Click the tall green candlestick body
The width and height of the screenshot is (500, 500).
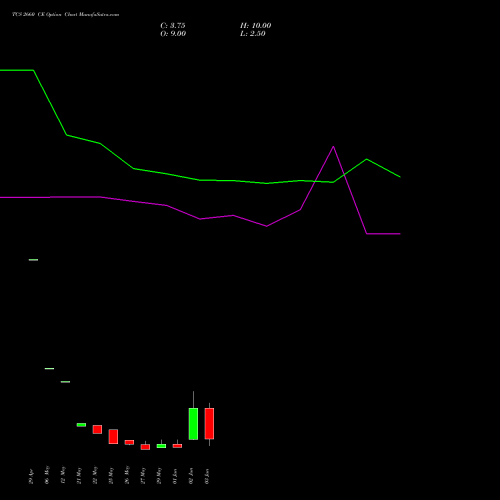tap(193, 424)
